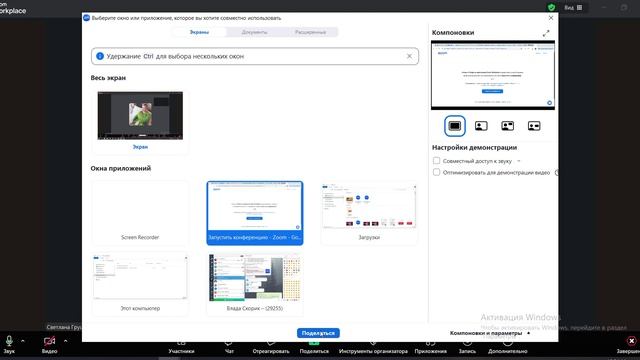
Task: Toggle microphone Звук icon in Zoom toolbar
Action: [9, 341]
